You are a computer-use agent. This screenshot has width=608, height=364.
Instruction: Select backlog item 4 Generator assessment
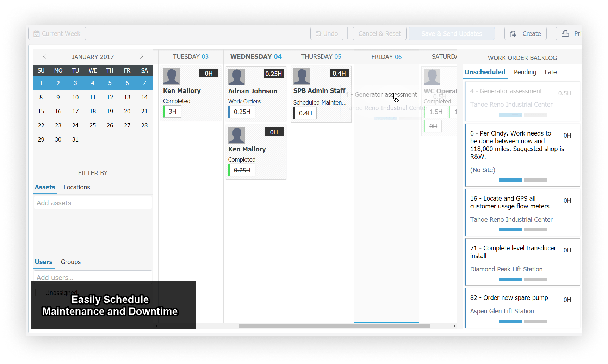[522, 101]
